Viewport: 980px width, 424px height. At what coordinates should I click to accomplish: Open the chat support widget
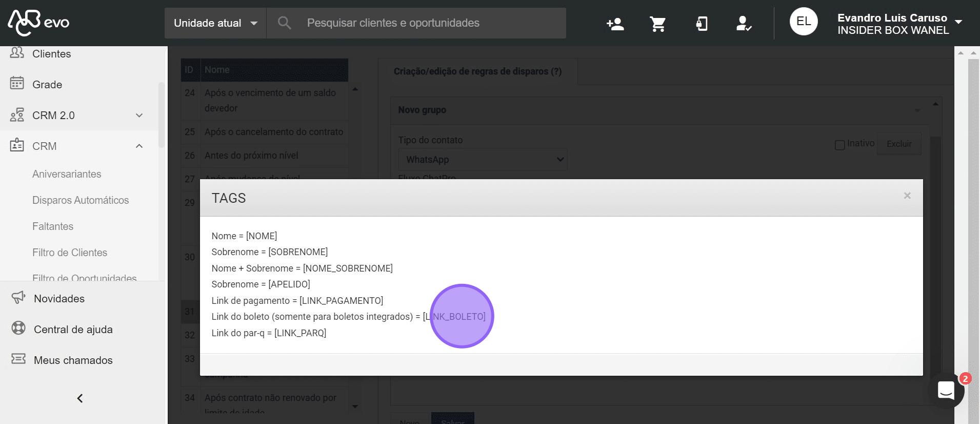(x=946, y=391)
